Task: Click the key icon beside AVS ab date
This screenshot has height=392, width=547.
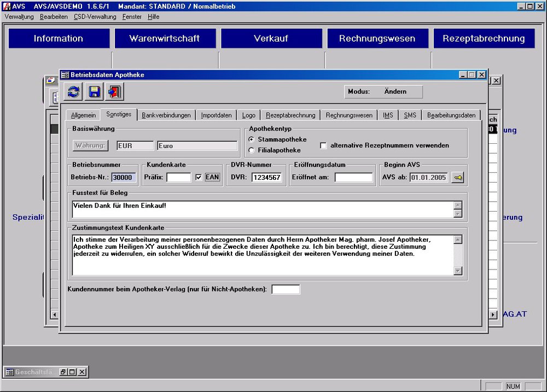Action: 457,177
